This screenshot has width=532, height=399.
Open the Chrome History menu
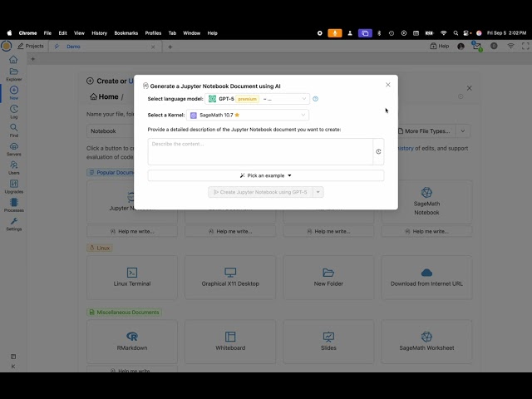100,33
